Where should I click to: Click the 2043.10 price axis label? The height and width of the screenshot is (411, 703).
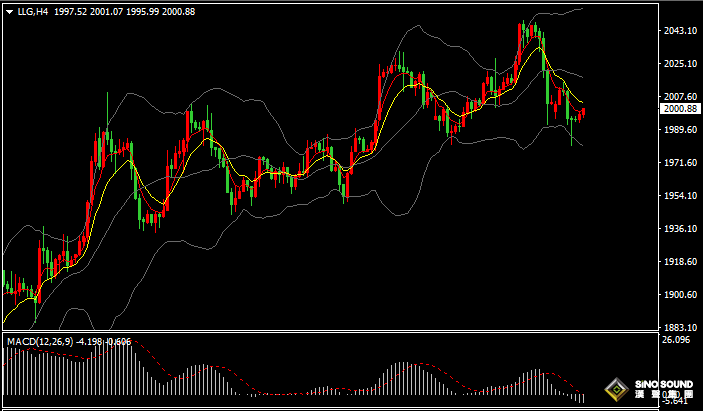coord(680,31)
